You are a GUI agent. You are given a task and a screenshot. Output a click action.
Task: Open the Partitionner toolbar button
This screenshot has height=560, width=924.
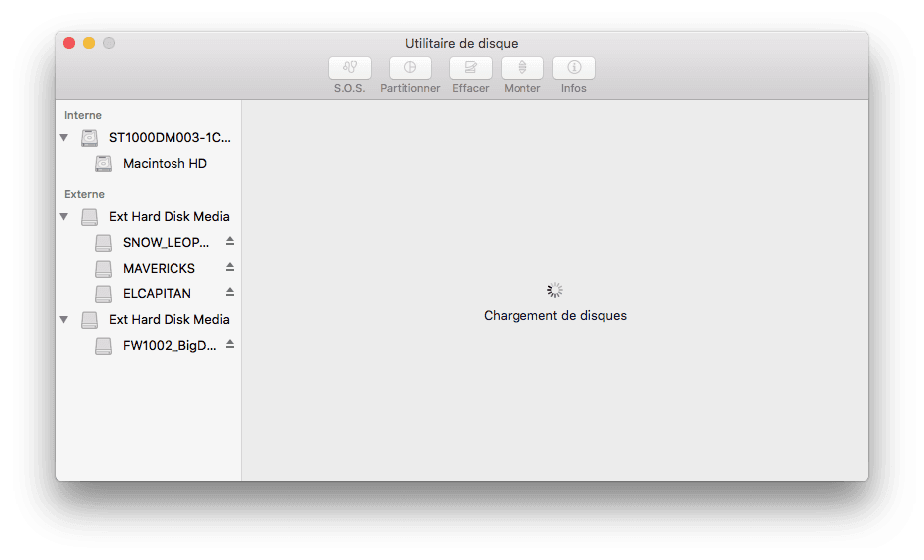(410, 68)
